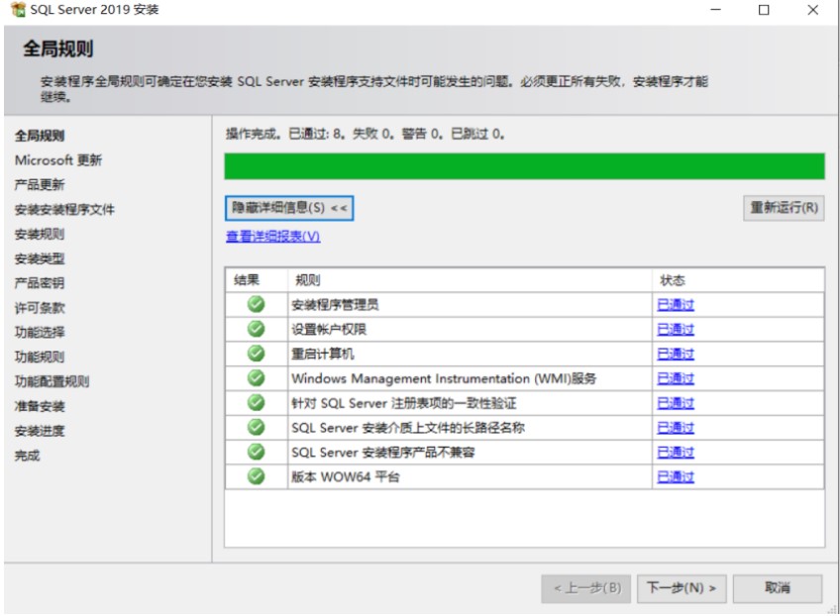Click the SQL Server 2019 installer title icon
840x616 pixels.
[18, 9]
